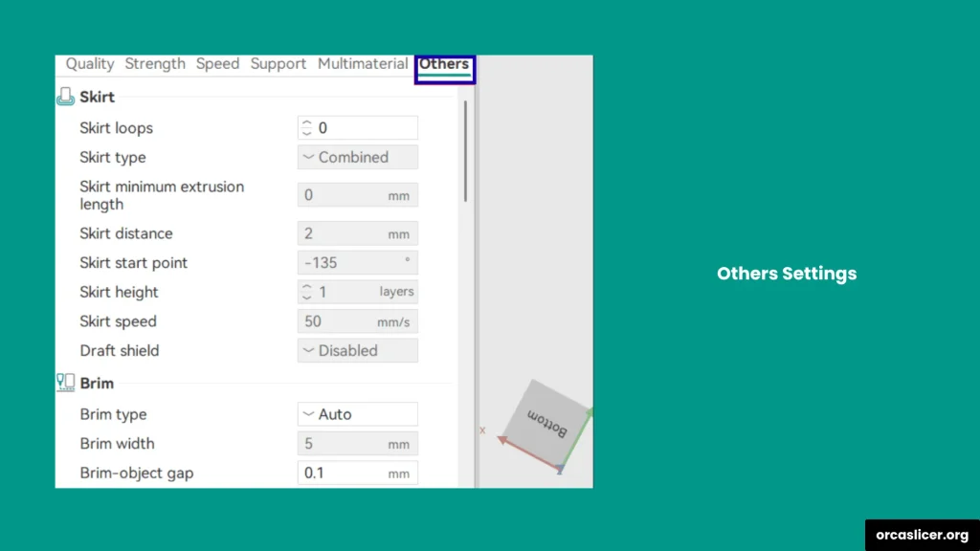This screenshot has width=980, height=551.
Task: Click the Bottom face of the view cube
Action: pyautogui.click(x=547, y=422)
